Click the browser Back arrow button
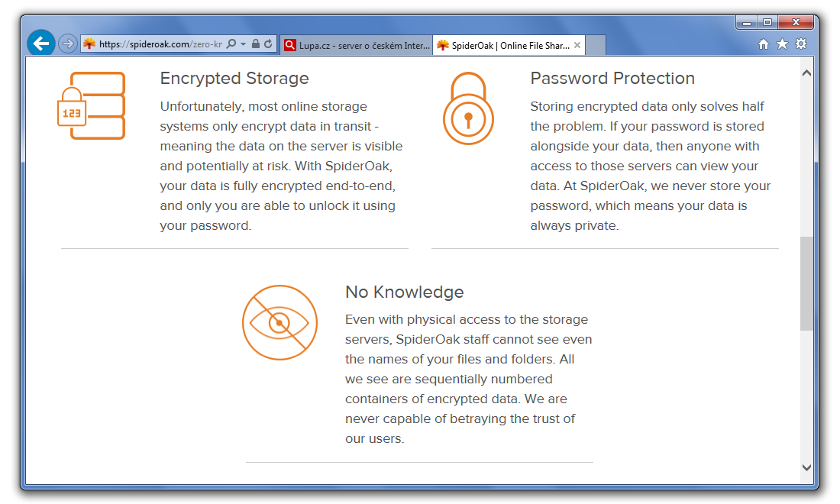The image size is (840, 504). [41, 44]
